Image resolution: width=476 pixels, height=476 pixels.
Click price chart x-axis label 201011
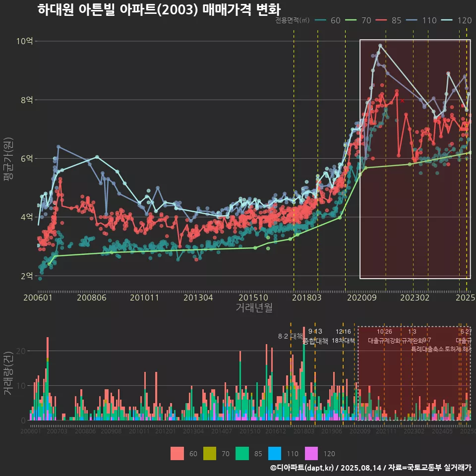pos(144,297)
